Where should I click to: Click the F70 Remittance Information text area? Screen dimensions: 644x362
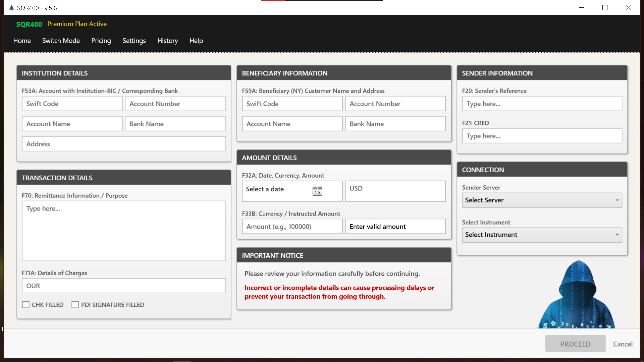click(124, 231)
